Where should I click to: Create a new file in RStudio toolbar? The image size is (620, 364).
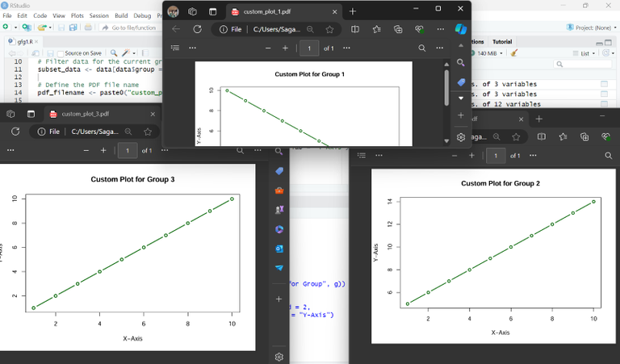pyautogui.click(x=6, y=27)
